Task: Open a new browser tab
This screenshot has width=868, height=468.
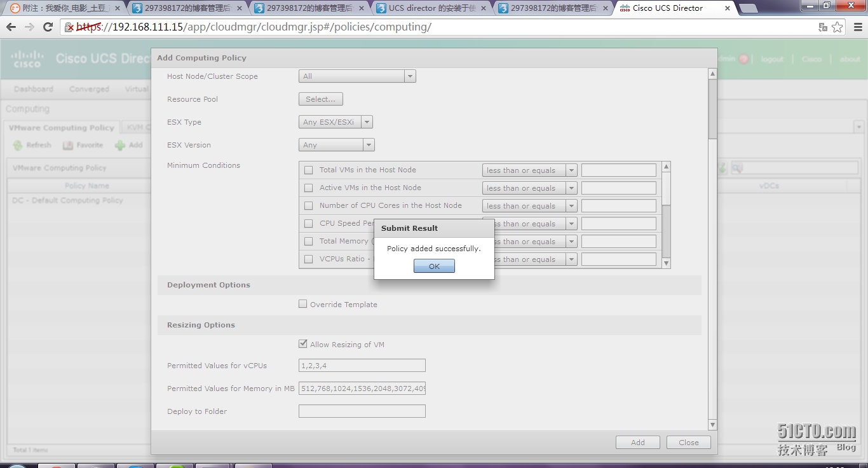Action: (749, 8)
